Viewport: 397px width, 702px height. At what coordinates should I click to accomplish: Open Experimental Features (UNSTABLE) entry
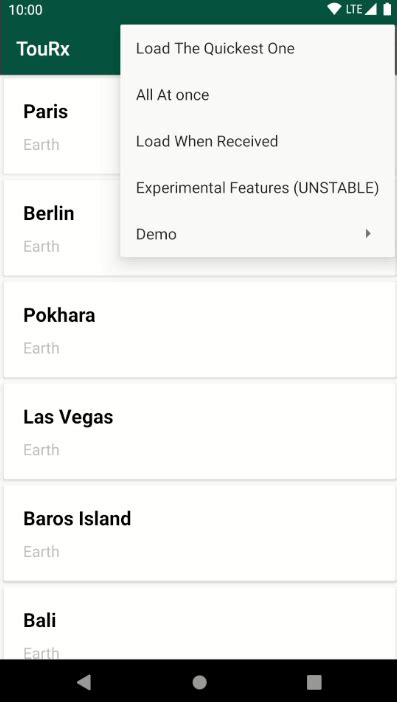(x=258, y=188)
